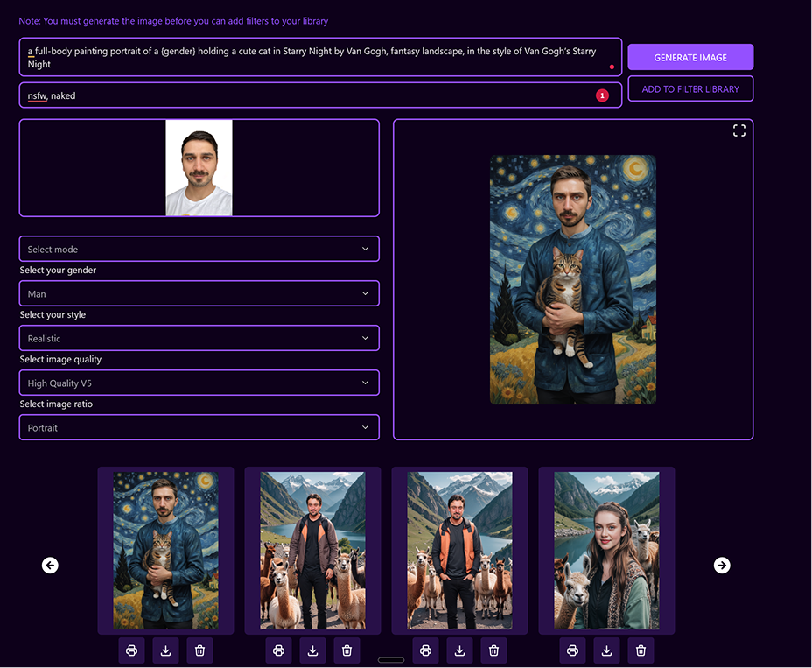
Task: Open the style dropdown showing Realistic
Action: 199,338
